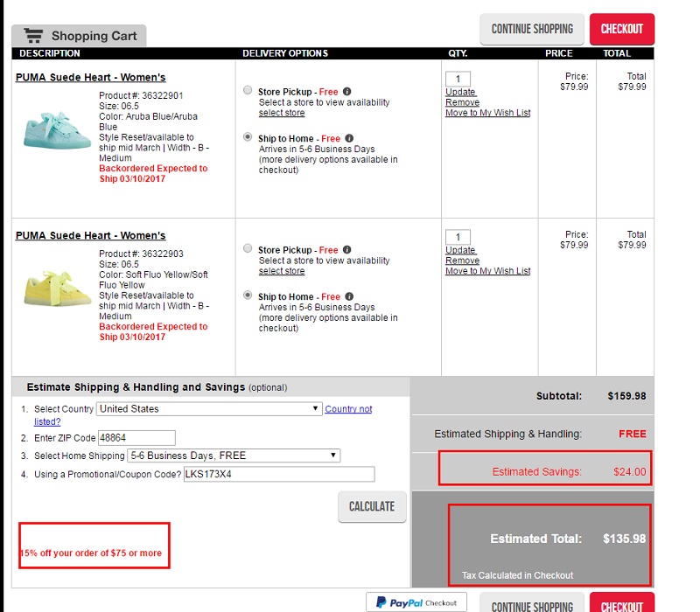Open second PUMA Suede Heart product link
Screen dimensions: 700x612
(x=91, y=235)
